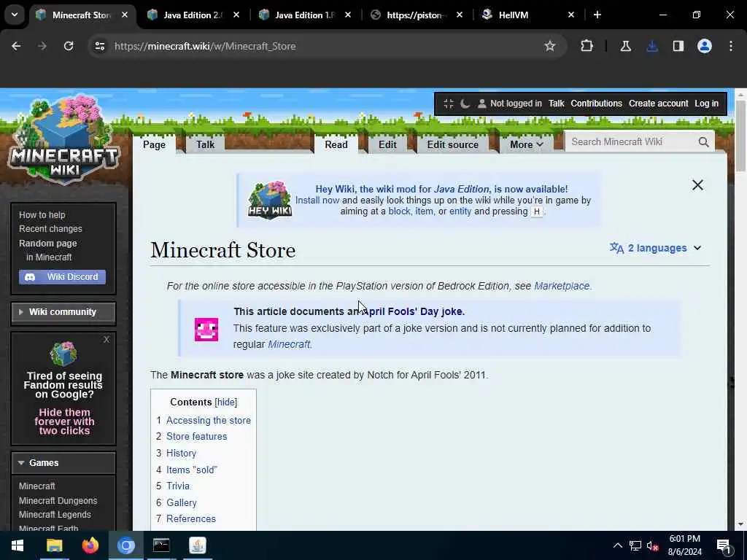This screenshot has height=560, width=747.
Task: Open the Marketplace link
Action: (x=562, y=286)
